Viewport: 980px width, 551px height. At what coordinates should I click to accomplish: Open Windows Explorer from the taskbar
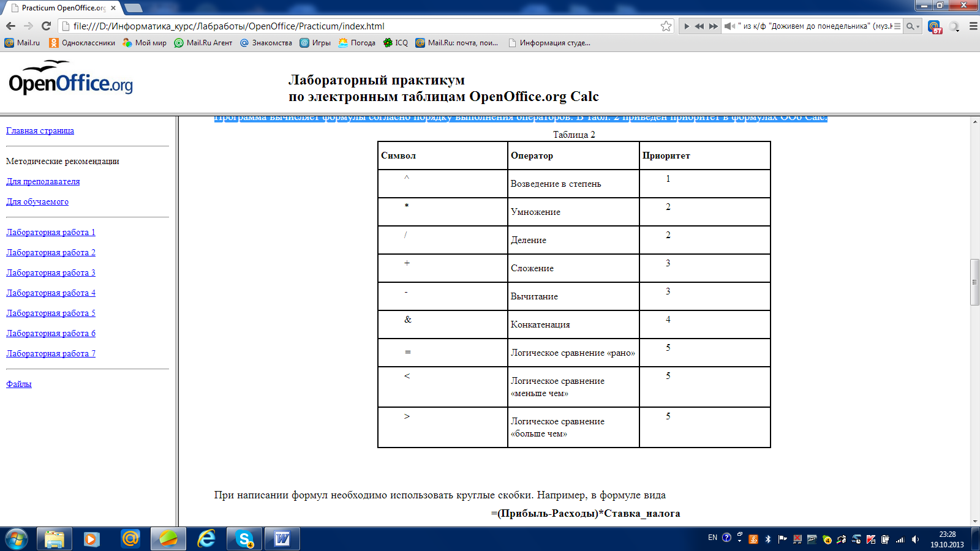point(55,539)
